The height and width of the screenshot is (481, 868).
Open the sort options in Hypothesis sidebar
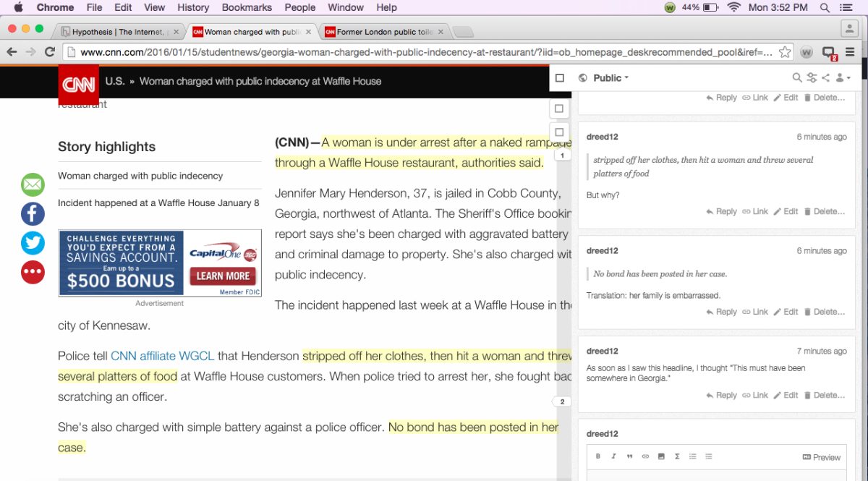point(812,78)
